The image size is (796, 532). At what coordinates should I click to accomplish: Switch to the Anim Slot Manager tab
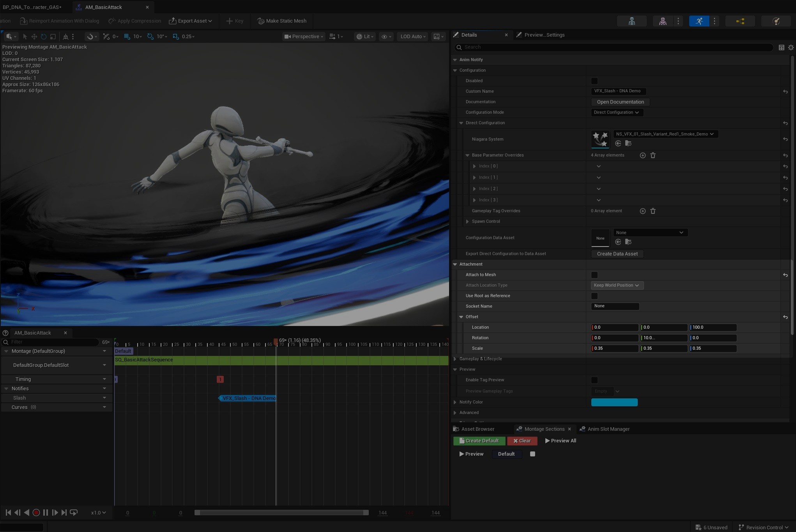click(x=608, y=429)
